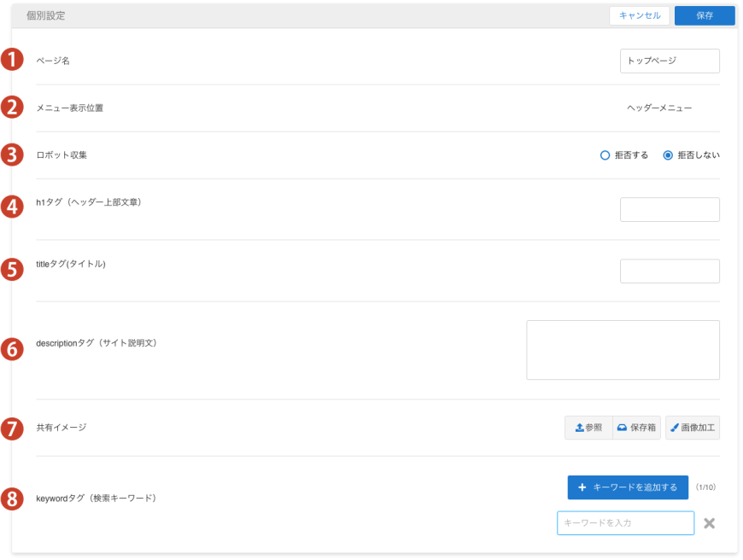This screenshot has height=560, width=743.
Task: Click the 参照 upload button
Action: click(x=588, y=428)
